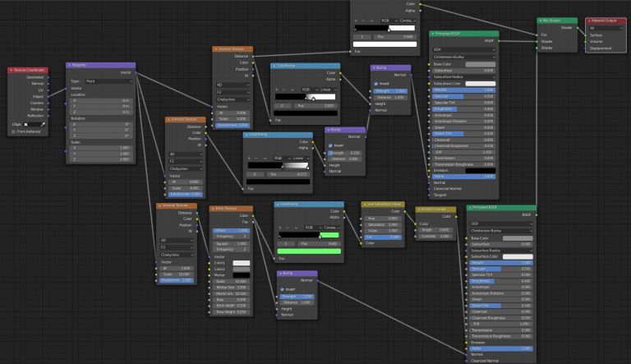The height and width of the screenshot is (364, 631).
Task: Open the Material Output target dropdown showing All
Action: pyautogui.click(x=607, y=27)
